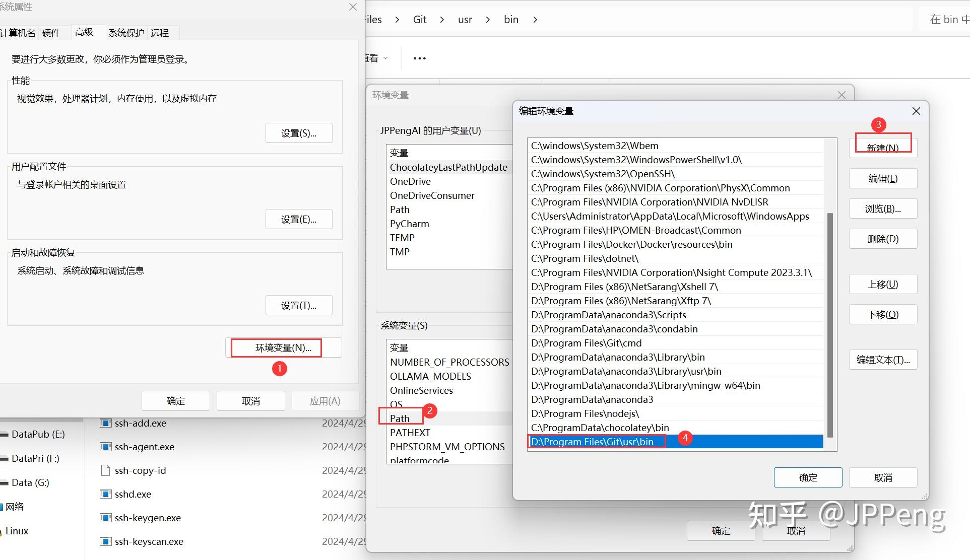The height and width of the screenshot is (560, 970).
Task: Open 环境变量(N)... button
Action: tap(283, 347)
